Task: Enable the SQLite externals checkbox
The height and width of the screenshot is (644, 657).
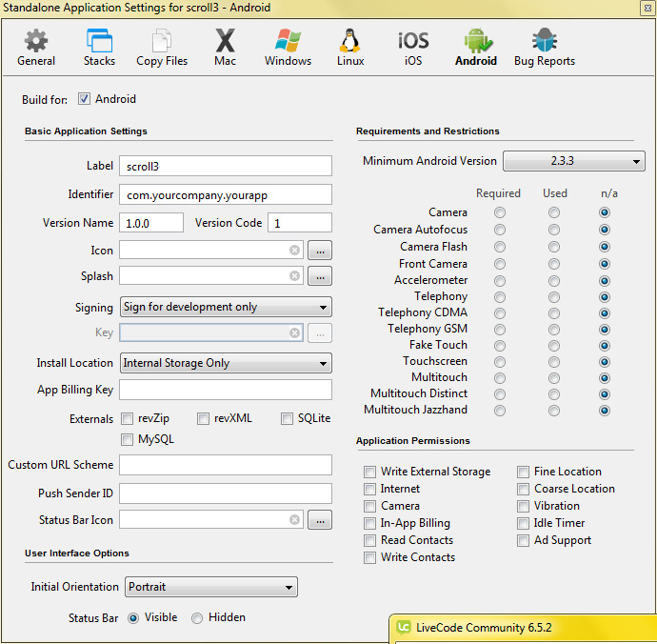Action: point(288,418)
